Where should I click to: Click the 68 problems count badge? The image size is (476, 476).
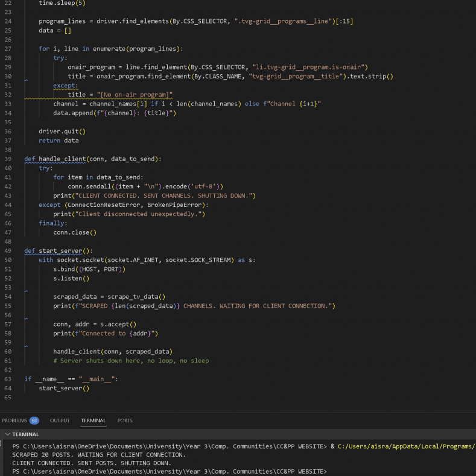click(34, 420)
